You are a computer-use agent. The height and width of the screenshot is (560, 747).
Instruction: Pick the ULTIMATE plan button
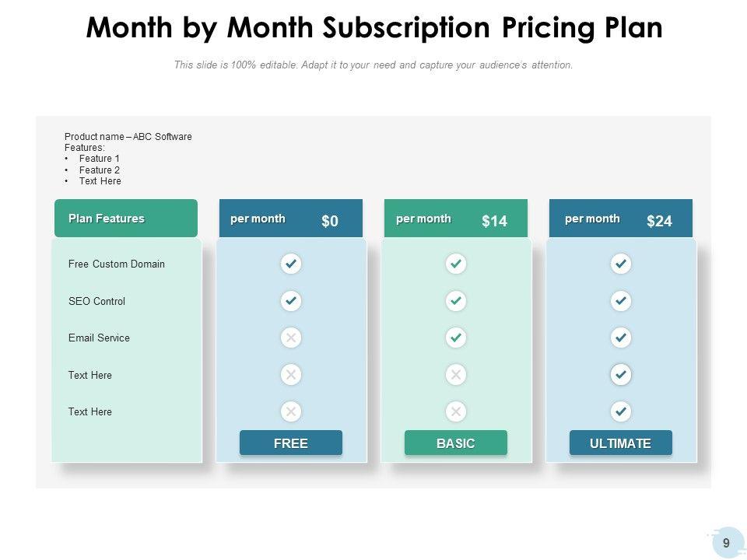621,443
